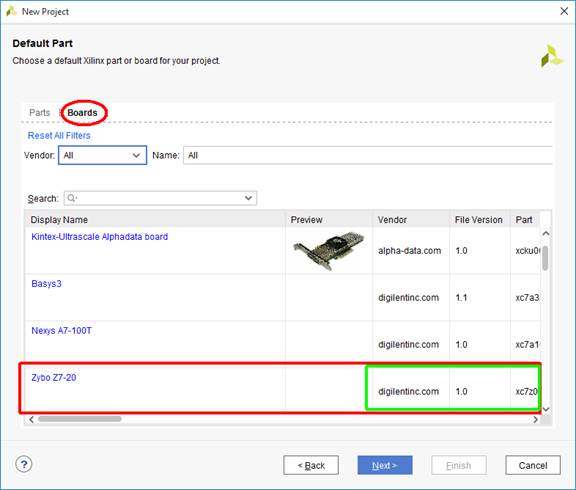Click the vertical scrollbar down arrow
The image size is (576, 490).
[546, 409]
